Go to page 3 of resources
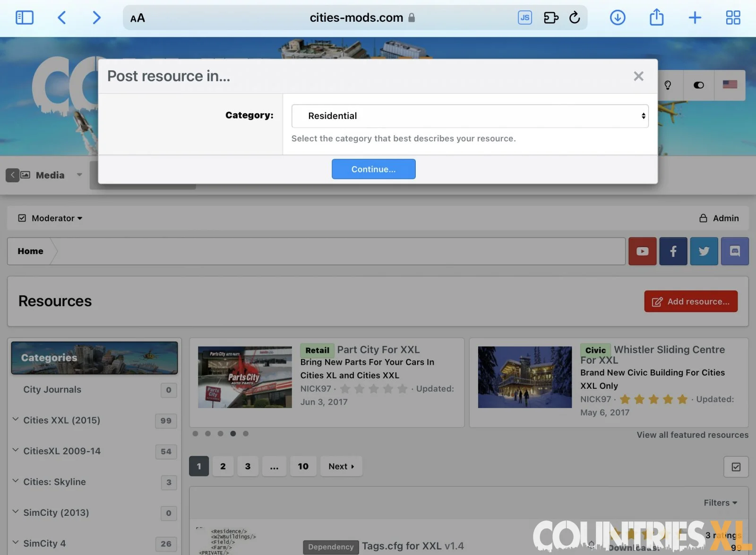 [x=248, y=467]
